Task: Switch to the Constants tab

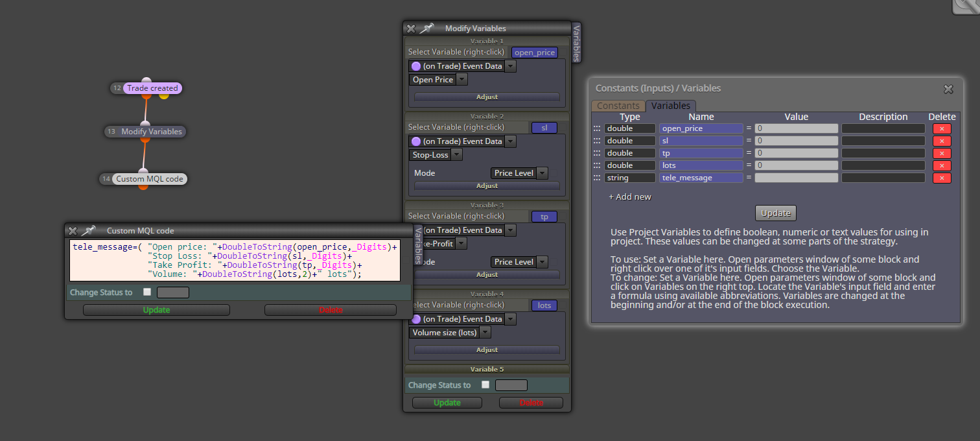Action: [x=618, y=106]
